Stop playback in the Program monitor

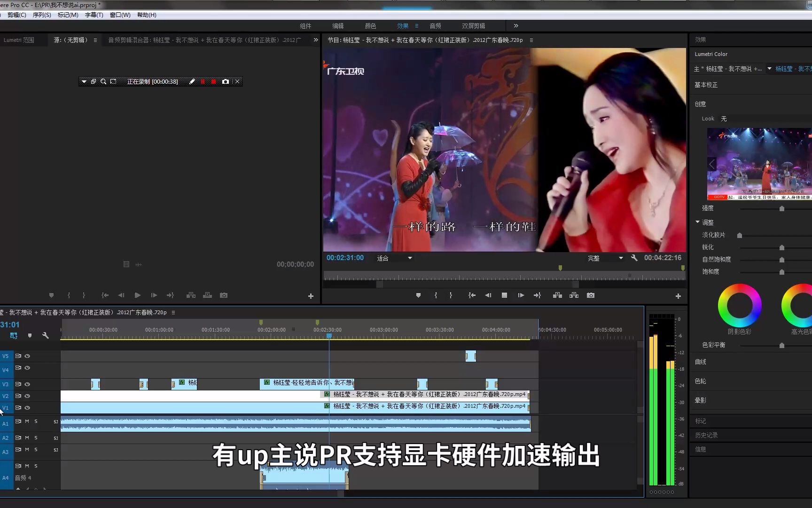click(x=504, y=295)
